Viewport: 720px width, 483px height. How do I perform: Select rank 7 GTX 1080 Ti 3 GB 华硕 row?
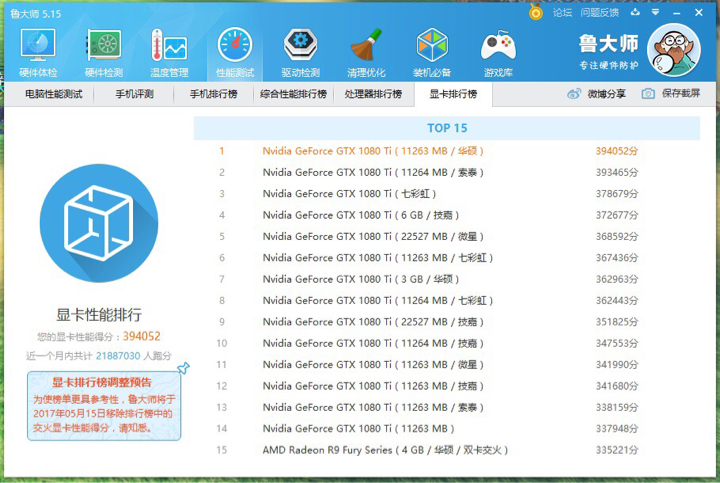(447, 279)
